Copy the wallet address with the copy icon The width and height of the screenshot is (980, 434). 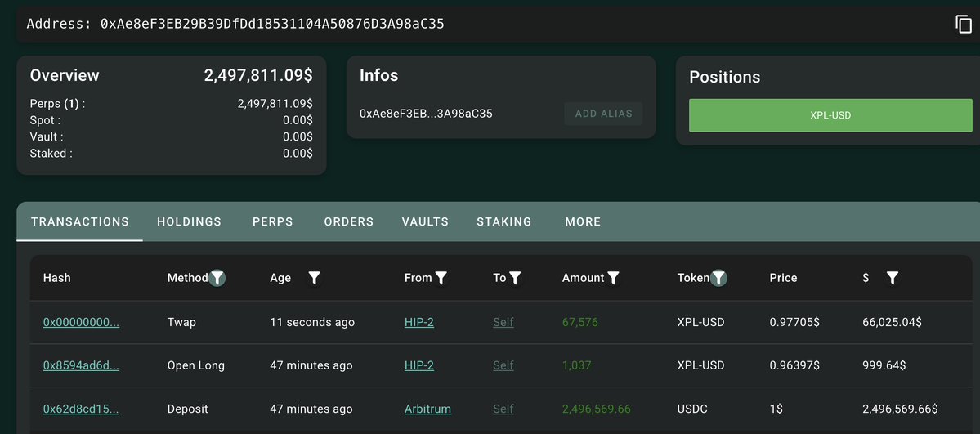(x=963, y=25)
